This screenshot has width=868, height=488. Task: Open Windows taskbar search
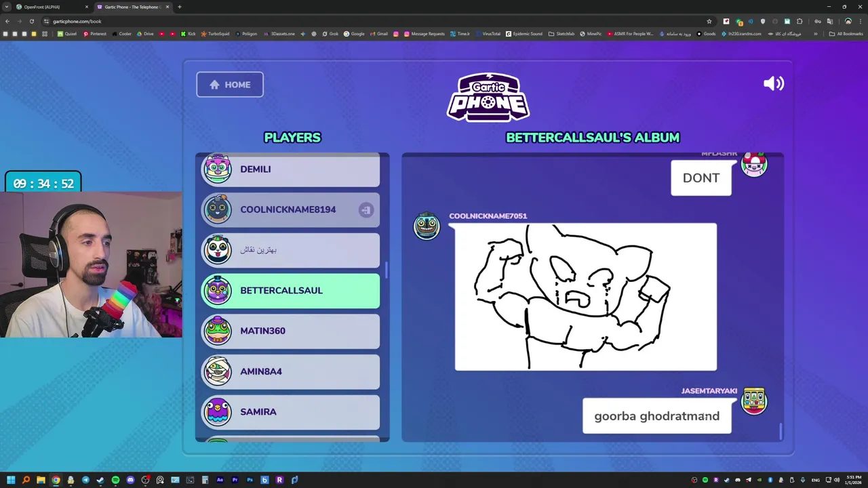26,480
